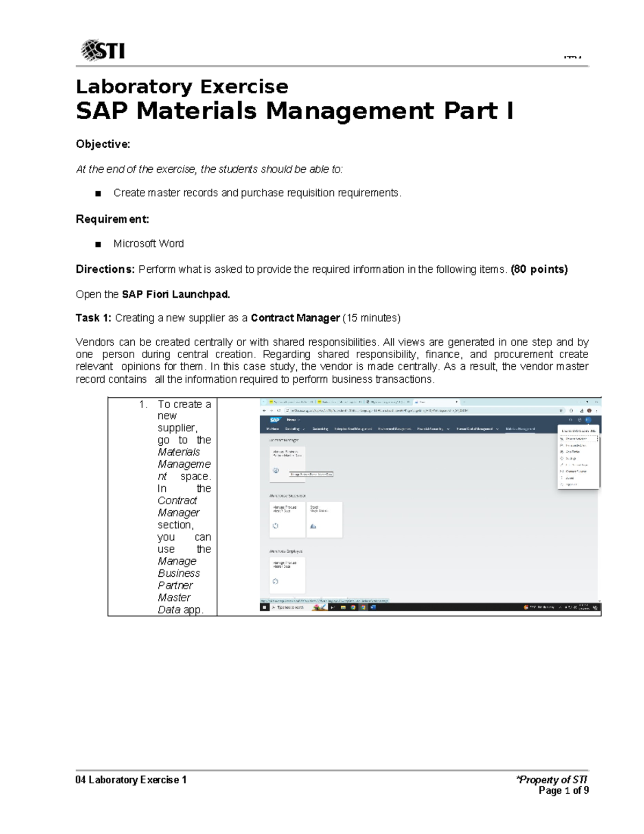Select the Stock - Single Material tile icon
The image size is (644, 834).
(x=313, y=527)
